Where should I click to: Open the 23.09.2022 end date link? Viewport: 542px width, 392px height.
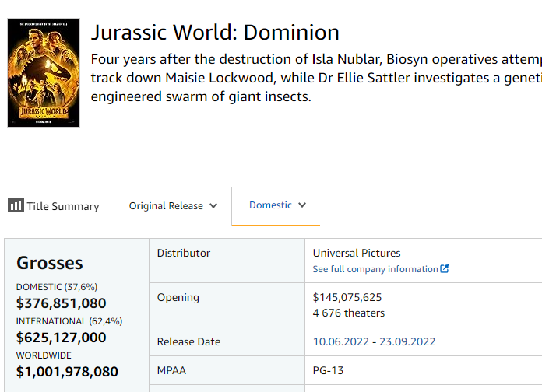[x=407, y=341]
